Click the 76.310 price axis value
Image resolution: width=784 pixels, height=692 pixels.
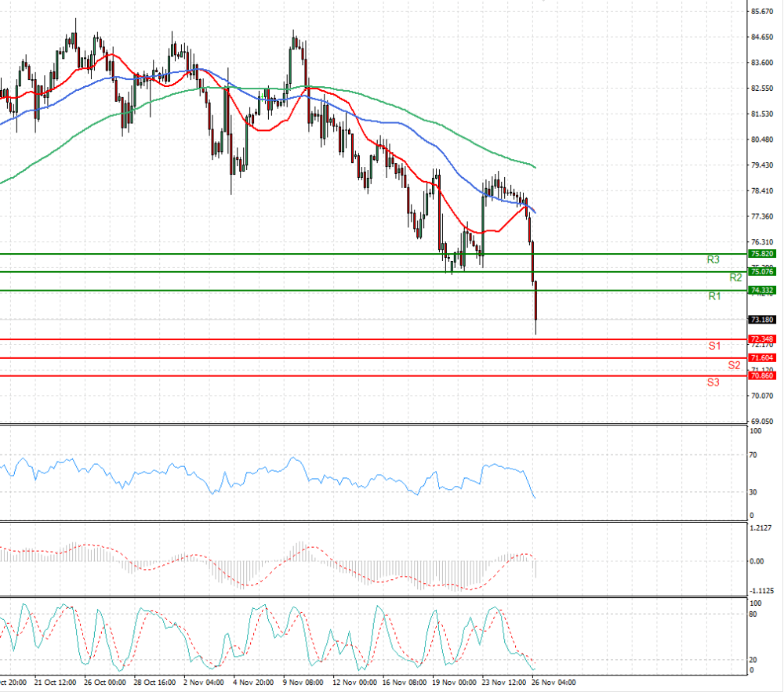pyautogui.click(x=762, y=242)
